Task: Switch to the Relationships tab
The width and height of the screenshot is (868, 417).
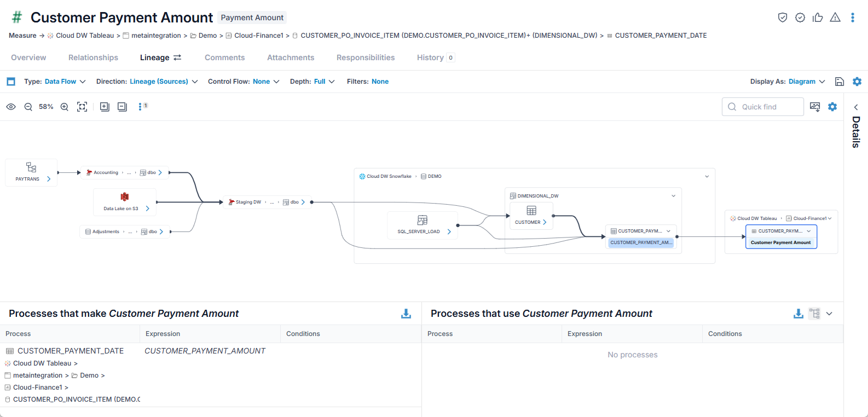Action: click(x=93, y=57)
